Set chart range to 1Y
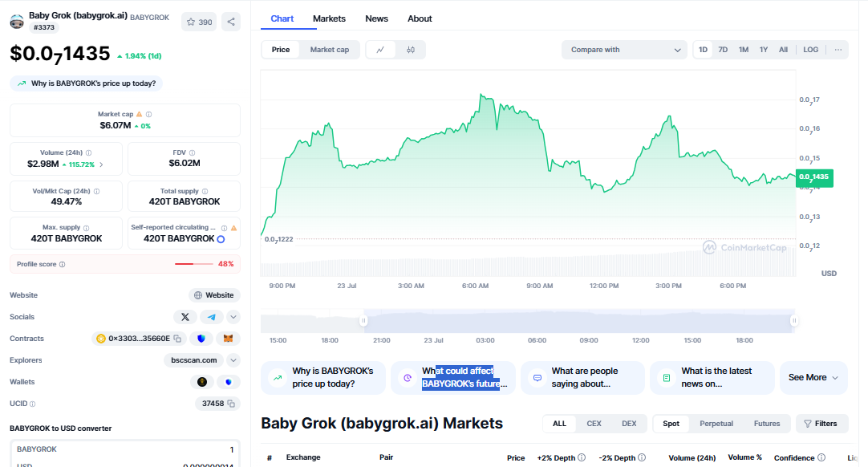The width and height of the screenshot is (868, 467). pos(764,50)
